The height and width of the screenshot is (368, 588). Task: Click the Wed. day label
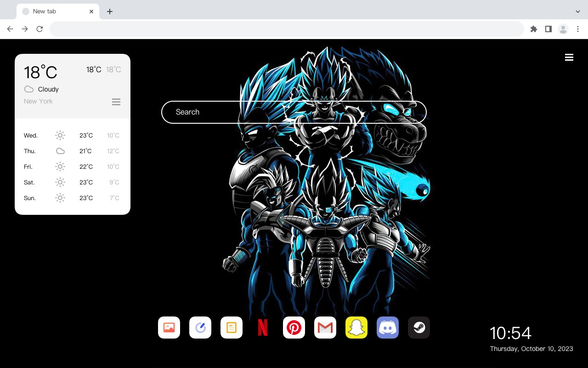pyautogui.click(x=31, y=135)
